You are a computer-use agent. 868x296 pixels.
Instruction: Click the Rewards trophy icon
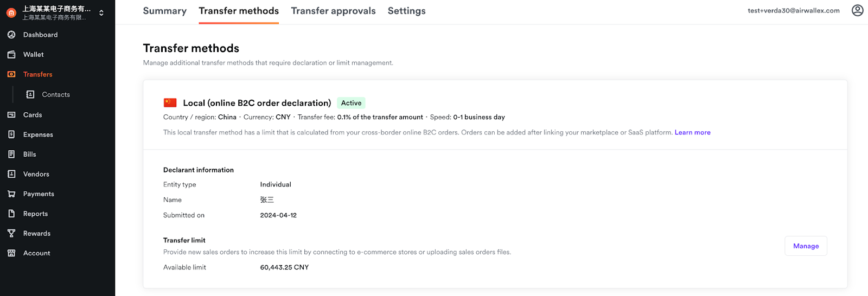[x=11, y=234]
